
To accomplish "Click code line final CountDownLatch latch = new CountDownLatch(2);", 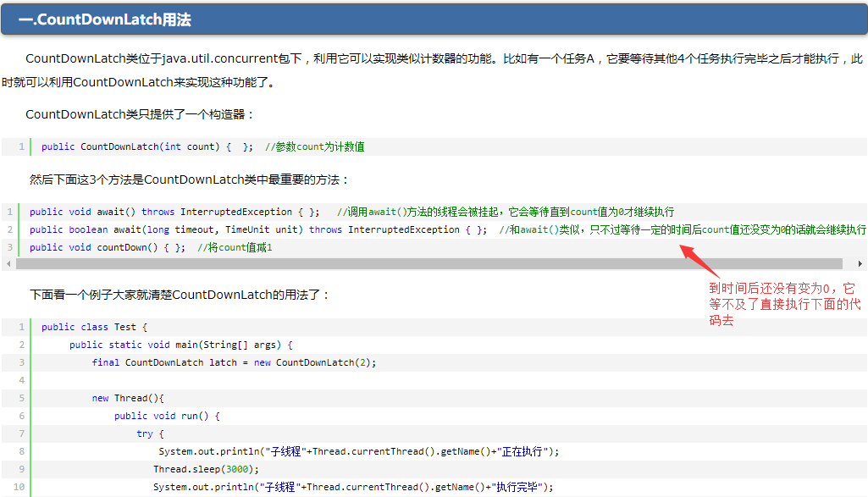I will coord(235,362).
